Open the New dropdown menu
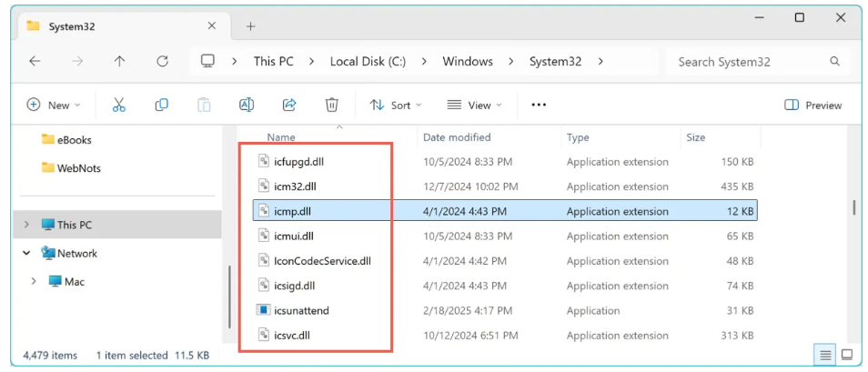This screenshot has width=868, height=372. [x=54, y=106]
